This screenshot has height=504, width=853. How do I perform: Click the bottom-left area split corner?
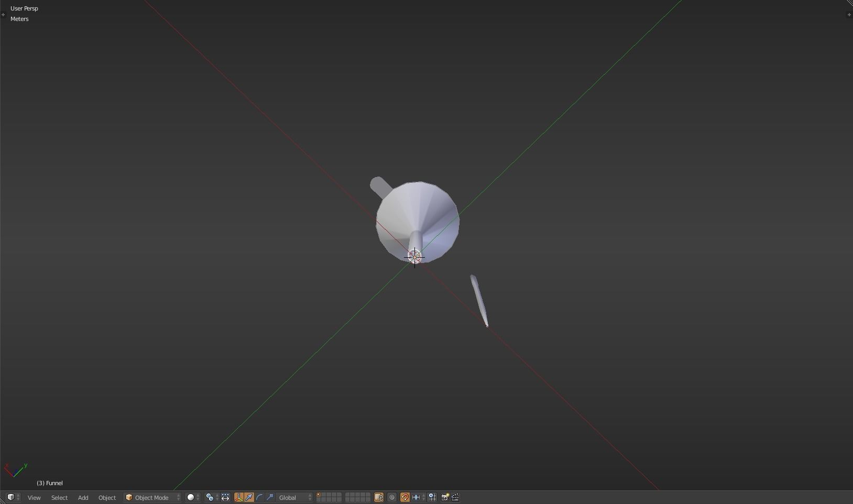point(3,500)
